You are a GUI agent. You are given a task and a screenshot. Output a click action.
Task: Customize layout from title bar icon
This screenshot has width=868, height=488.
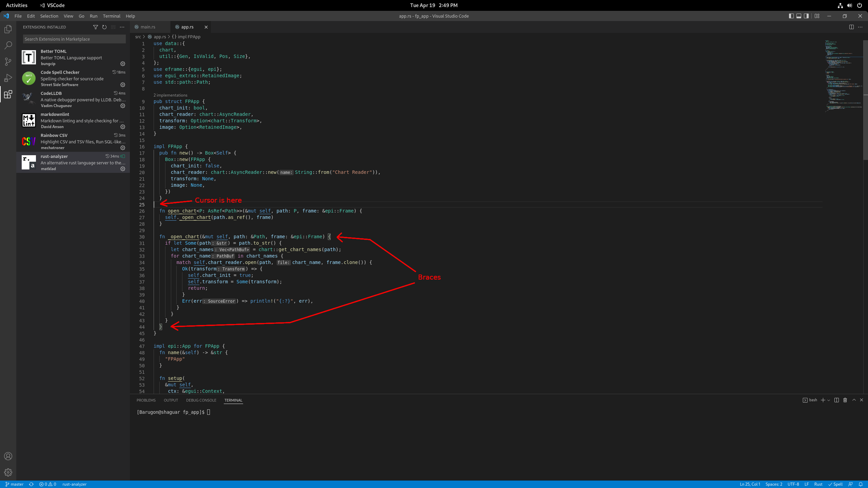pyautogui.click(x=817, y=16)
